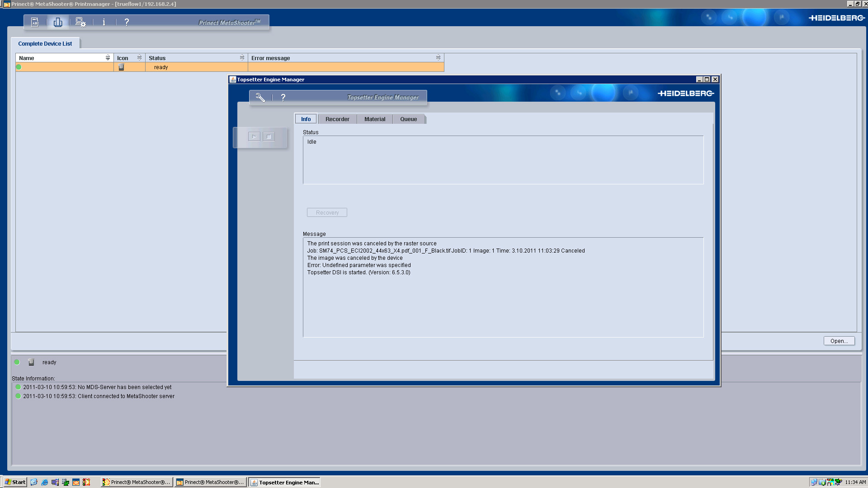Click 'Topsetter DSI is started' message line

click(359, 272)
